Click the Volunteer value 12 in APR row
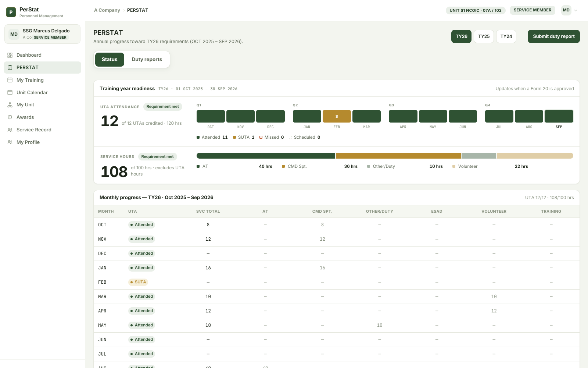The image size is (588, 368). coord(494,311)
